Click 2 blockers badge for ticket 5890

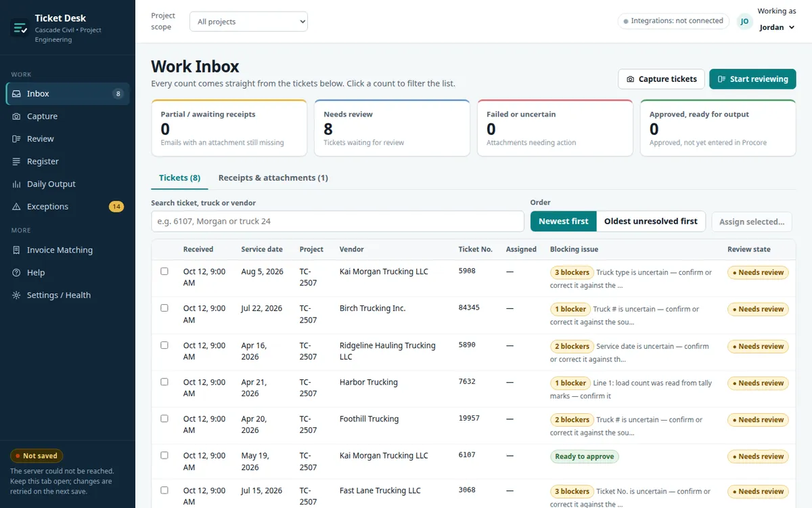coord(572,346)
